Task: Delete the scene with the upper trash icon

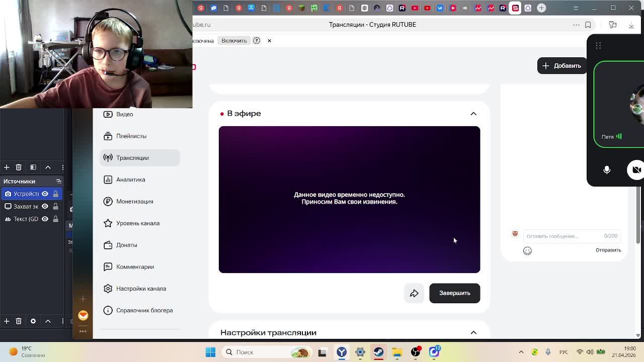Action: click(x=19, y=167)
